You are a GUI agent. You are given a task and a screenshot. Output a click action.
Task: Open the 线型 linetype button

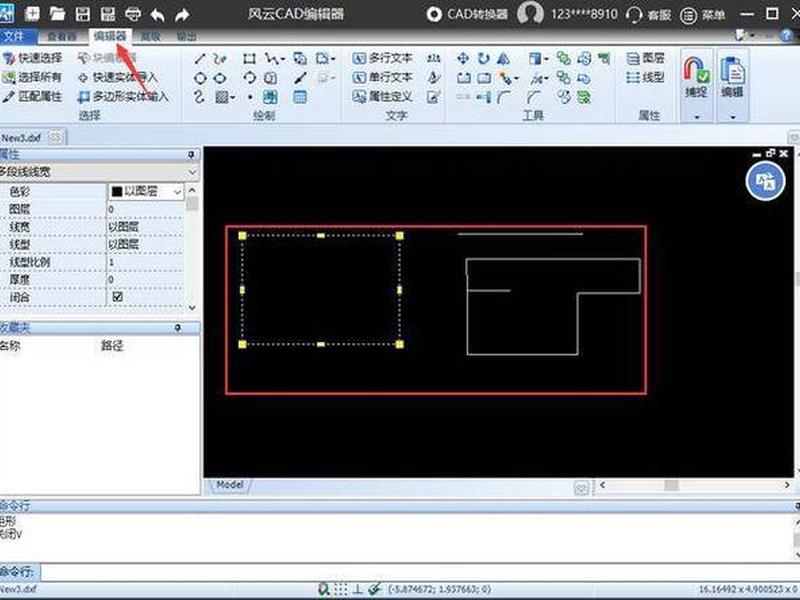(645, 78)
